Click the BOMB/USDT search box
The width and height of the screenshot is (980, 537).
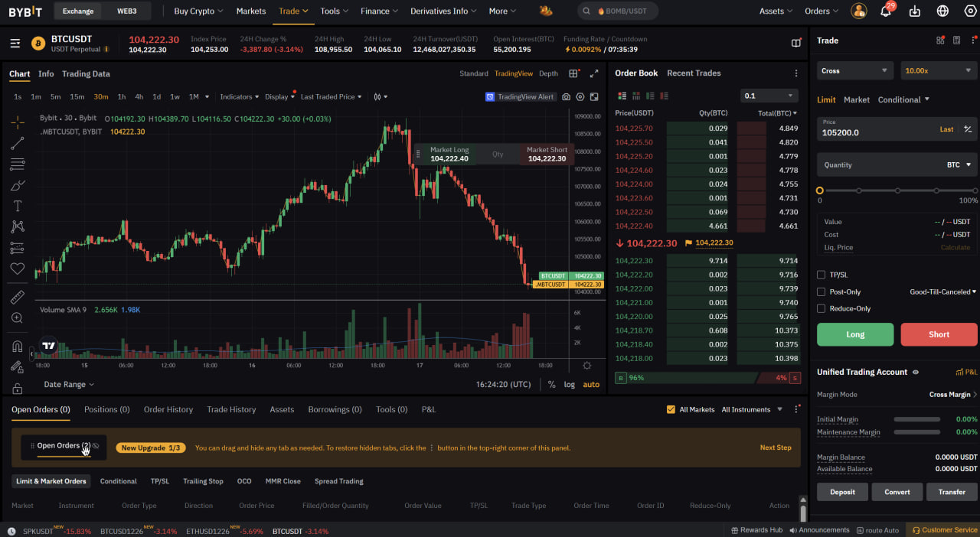[617, 11]
